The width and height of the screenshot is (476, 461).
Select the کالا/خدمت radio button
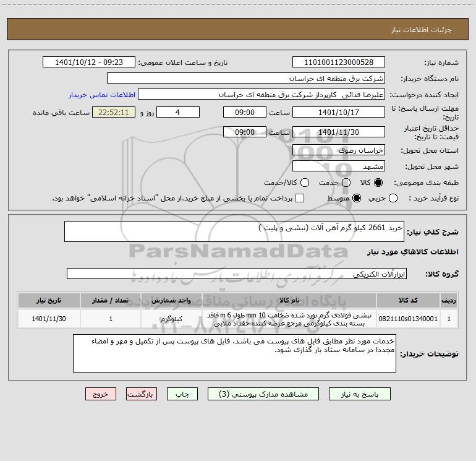point(305,183)
